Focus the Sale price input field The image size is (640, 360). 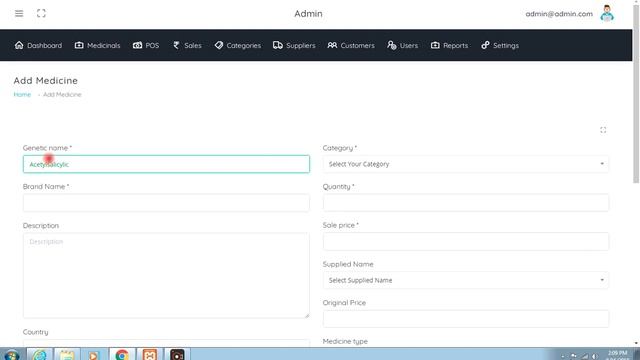pos(466,242)
